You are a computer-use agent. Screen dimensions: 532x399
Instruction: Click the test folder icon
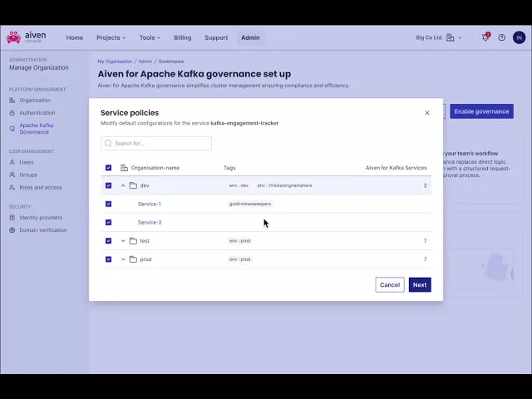133,241
